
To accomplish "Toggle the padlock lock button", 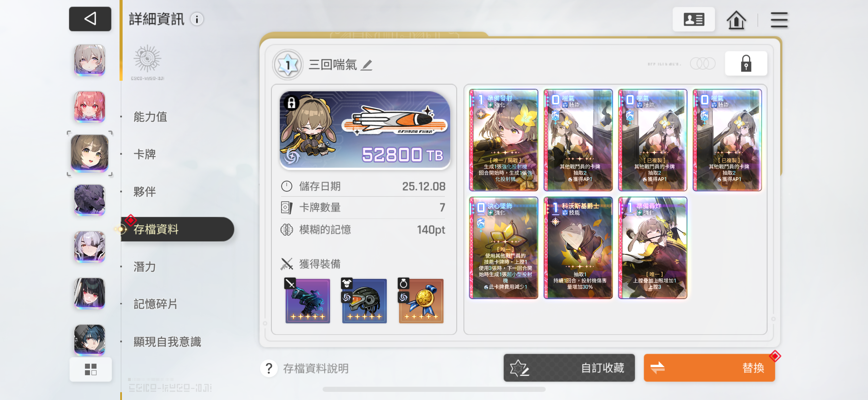I will (746, 63).
